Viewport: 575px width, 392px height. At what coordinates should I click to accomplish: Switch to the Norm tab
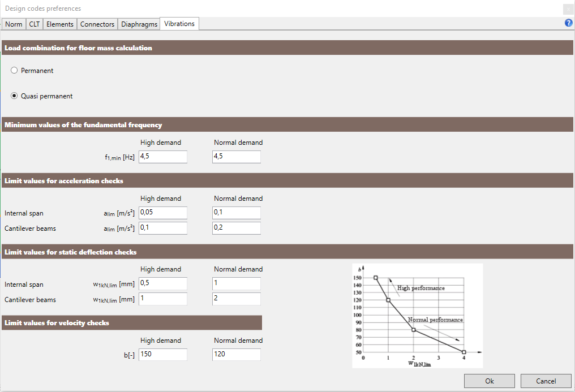14,24
